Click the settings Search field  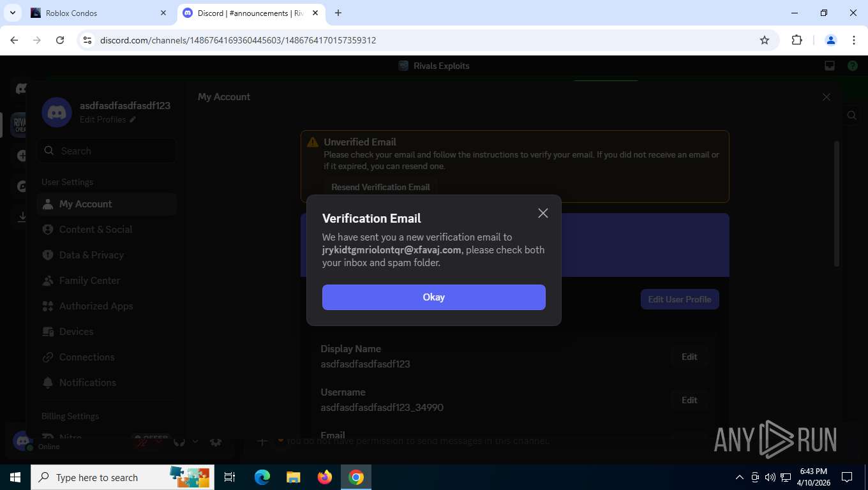107,151
